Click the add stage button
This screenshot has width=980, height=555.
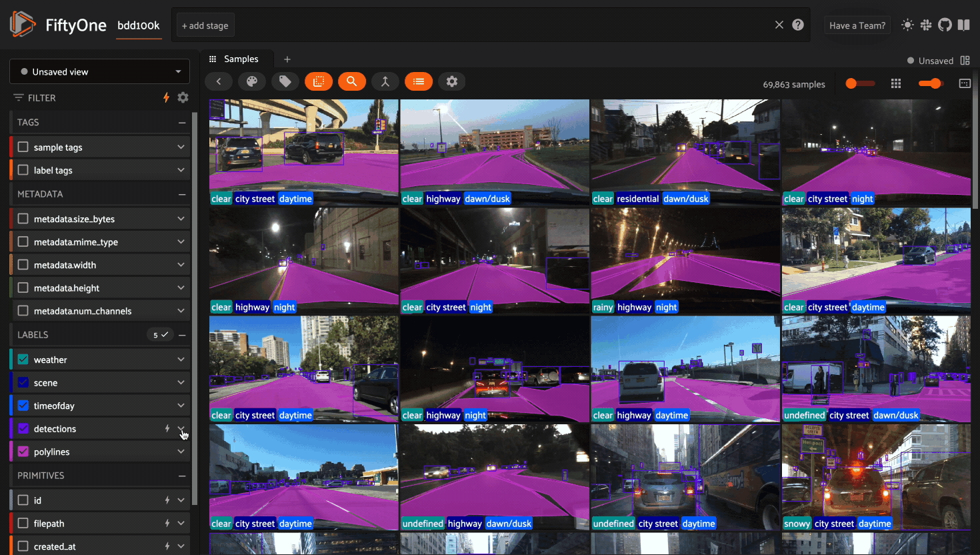[205, 25]
